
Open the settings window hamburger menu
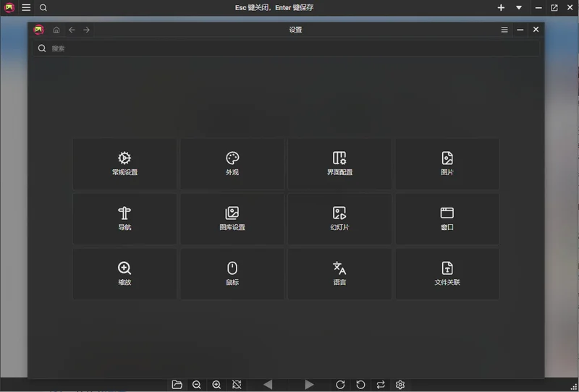pyautogui.click(x=504, y=30)
